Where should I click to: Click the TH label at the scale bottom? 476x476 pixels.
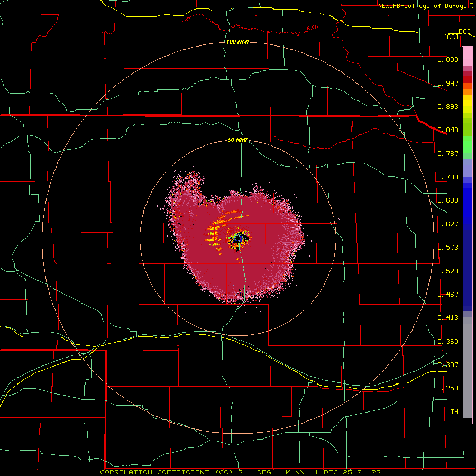(454, 412)
